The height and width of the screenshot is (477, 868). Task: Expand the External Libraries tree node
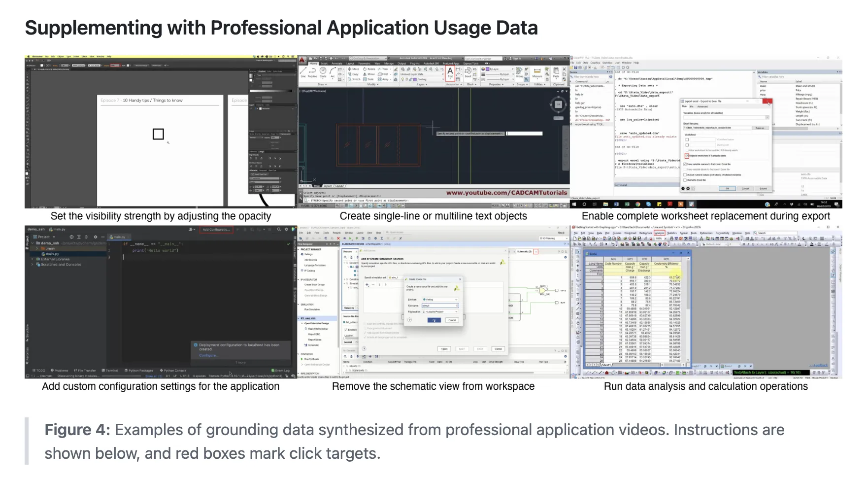click(33, 259)
